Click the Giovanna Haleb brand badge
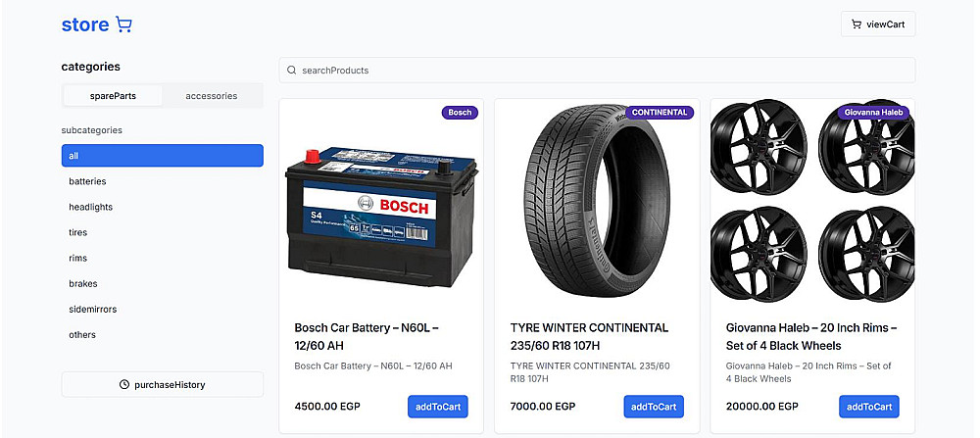The image size is (980, 438). click(873, 113)
